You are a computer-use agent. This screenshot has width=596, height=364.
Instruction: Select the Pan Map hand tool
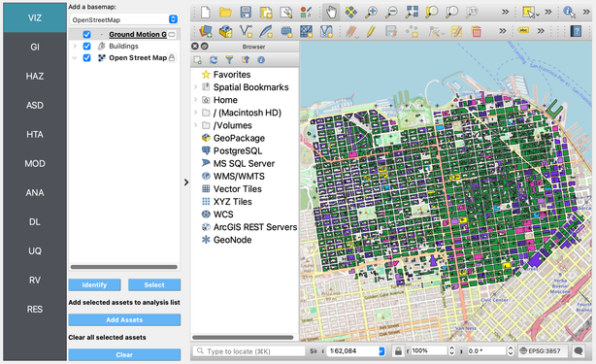[x=331, y=13]
